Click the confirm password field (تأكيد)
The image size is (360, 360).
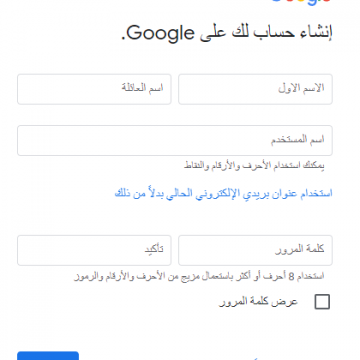94,250
